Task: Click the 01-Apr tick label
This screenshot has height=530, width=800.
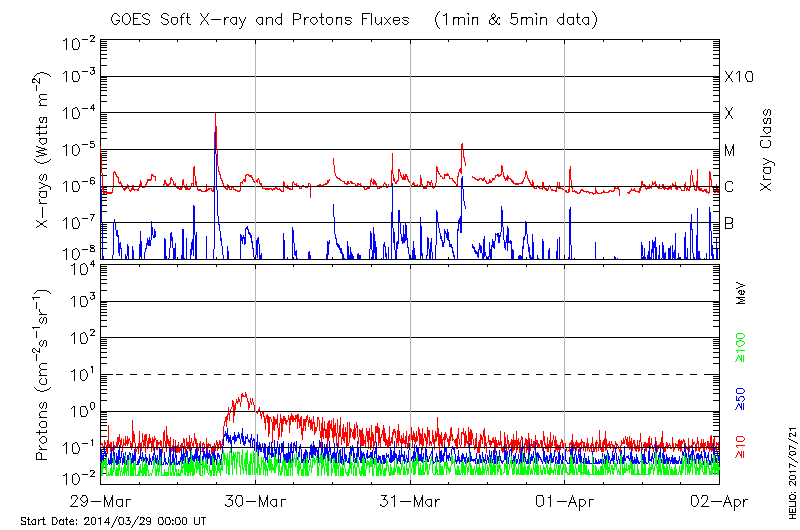Action: (x=565, y=502)
